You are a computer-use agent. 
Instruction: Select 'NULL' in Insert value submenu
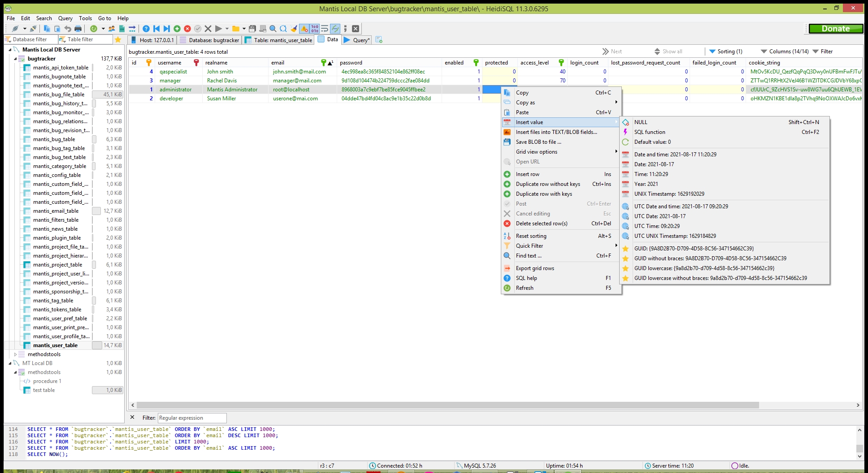point(641,122)
